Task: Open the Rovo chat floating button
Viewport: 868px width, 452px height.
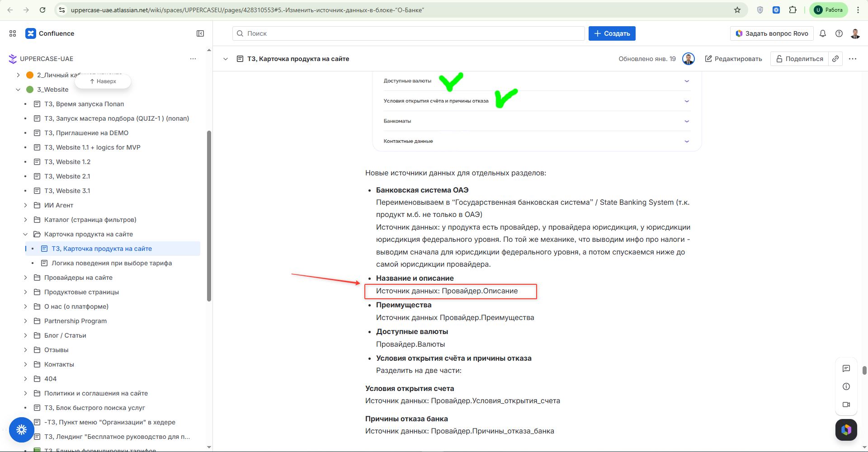Action: point(846,429)
